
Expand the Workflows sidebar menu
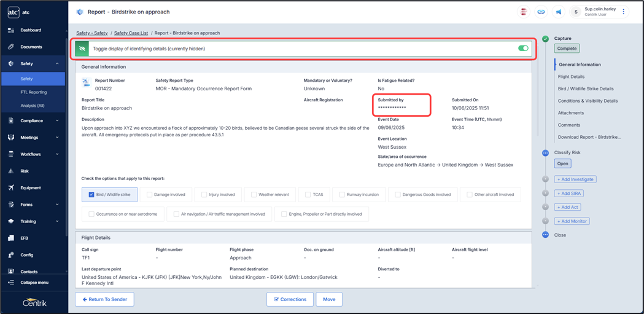pyautogui.click(x=57, y=154)
